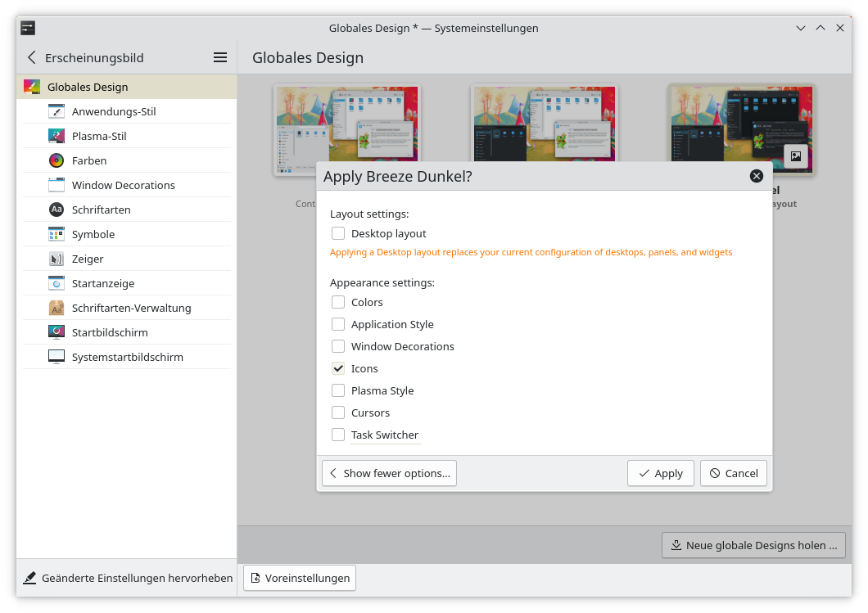Click preview image icon on dark theme thumbnail
The height and width of the screenshot is (613, 868).
(x=795, y=156)
